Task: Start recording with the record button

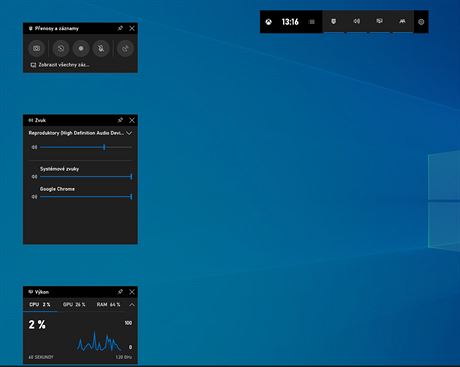Action: 81,48
